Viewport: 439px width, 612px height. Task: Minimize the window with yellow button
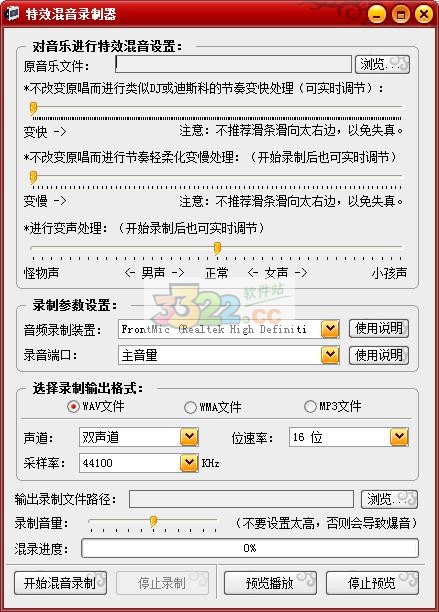pos(377,14)
